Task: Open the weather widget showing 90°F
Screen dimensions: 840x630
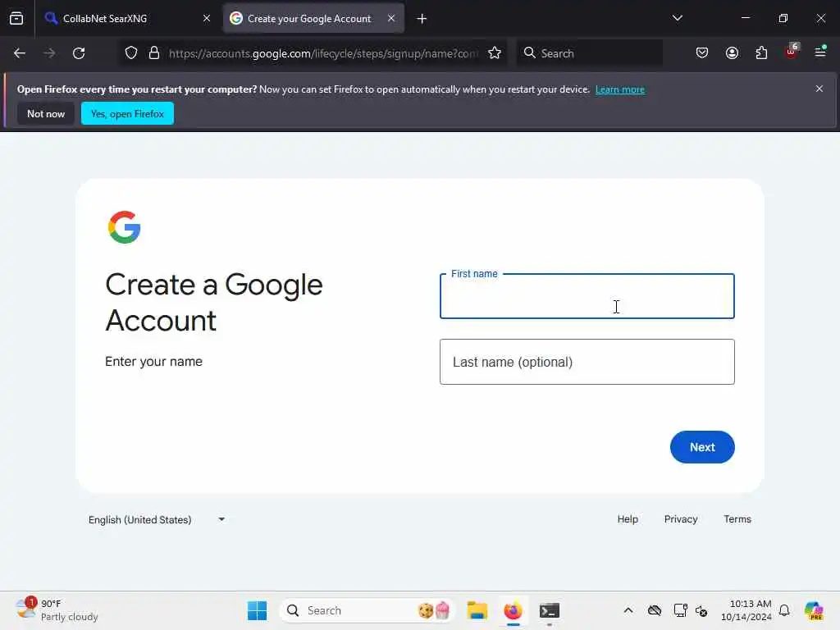Action: (x=57, y=610)
